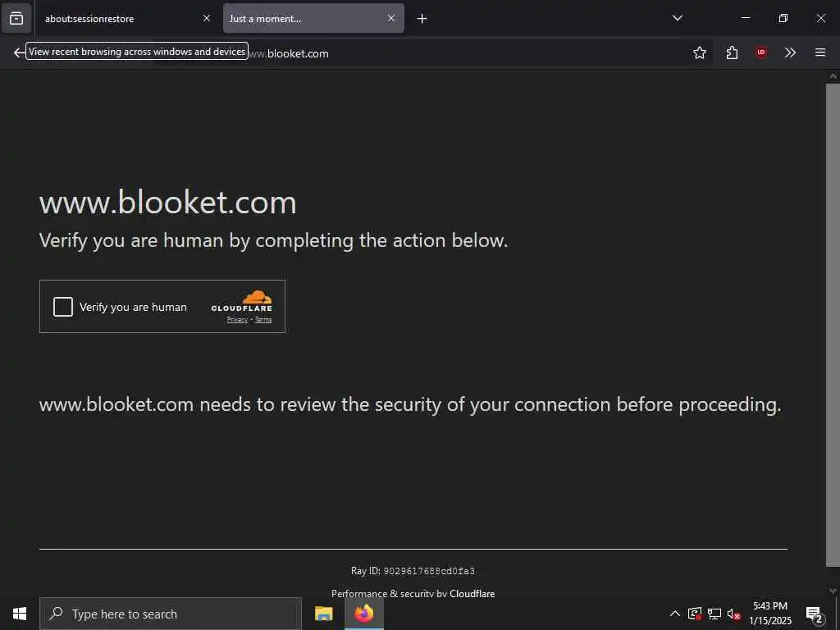Screen dimensions: 840x630
Task: Open the Cloudflare Terms link
Action: coord(263,320)
